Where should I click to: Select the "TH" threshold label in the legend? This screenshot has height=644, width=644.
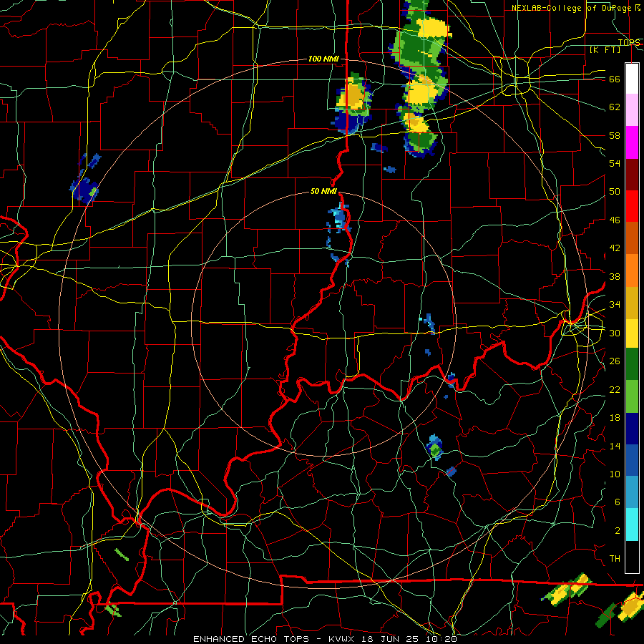615,559
